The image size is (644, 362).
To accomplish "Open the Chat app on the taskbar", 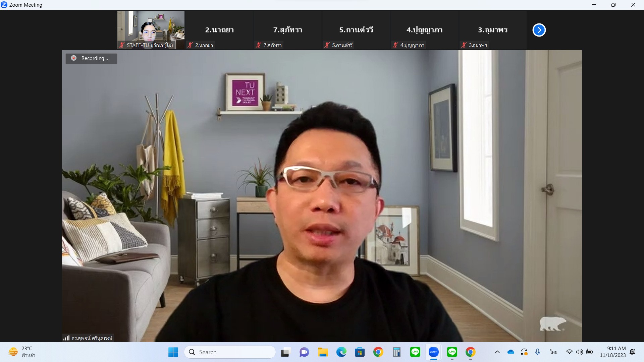I will point(304,352).
